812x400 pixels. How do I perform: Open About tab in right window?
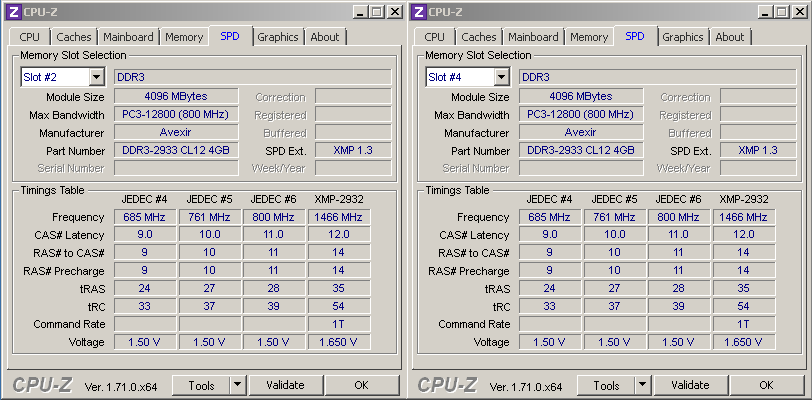pyautogui.click(x=730, y=37)
